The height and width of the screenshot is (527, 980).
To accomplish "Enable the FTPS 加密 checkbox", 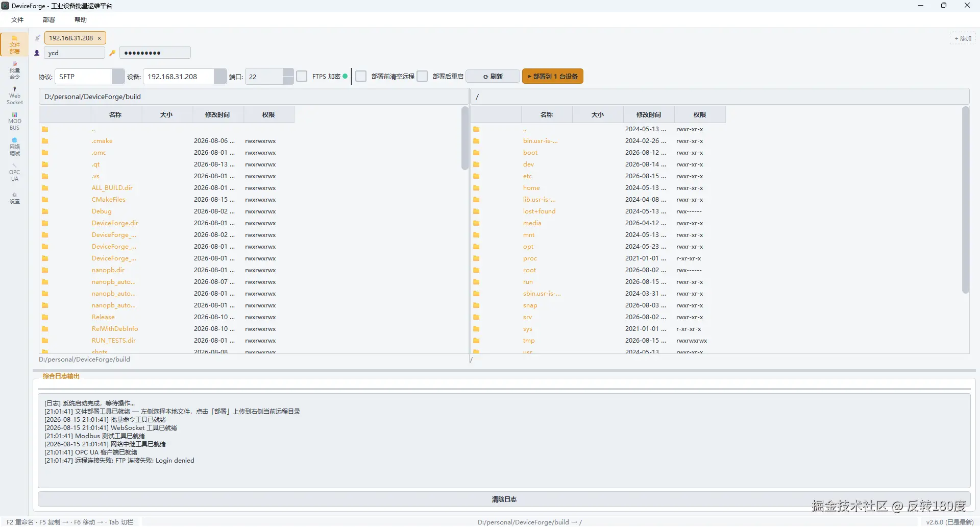I will [x=302, y=76].
